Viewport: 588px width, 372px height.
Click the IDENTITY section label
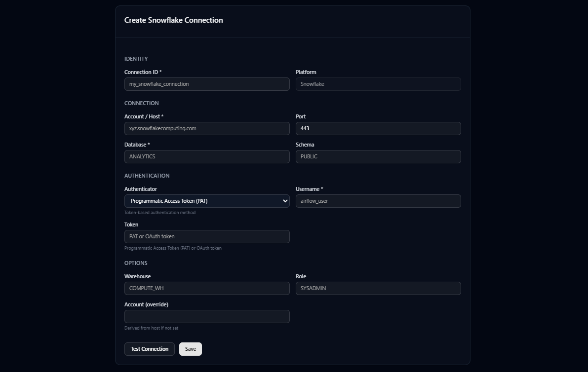point(136,59)
